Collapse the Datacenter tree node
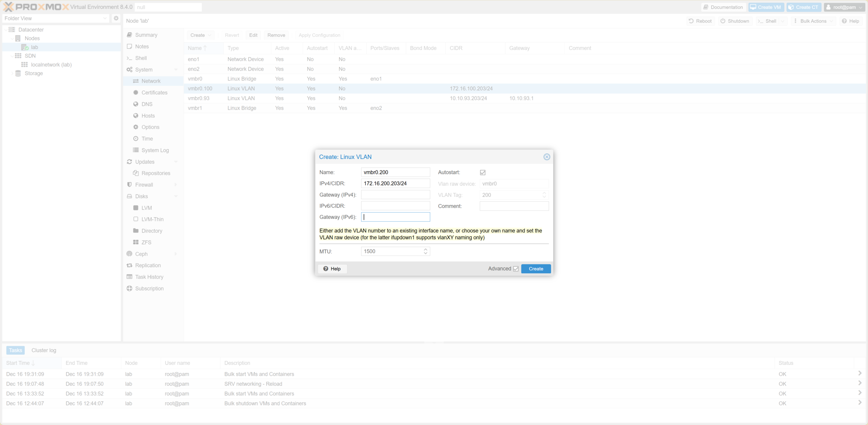This screenshot has width=868, height=425. 5,30
